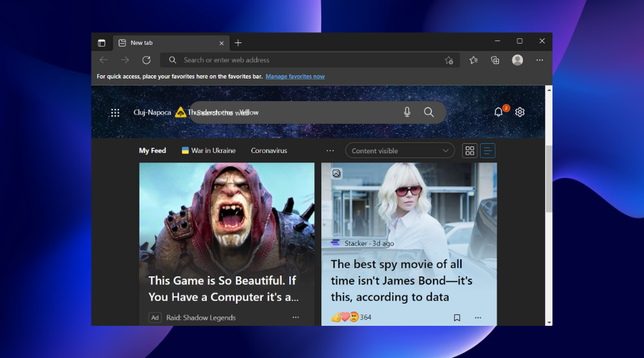644x358 pixels.
Task: Click Manage favorites now link
Action: 295,77
